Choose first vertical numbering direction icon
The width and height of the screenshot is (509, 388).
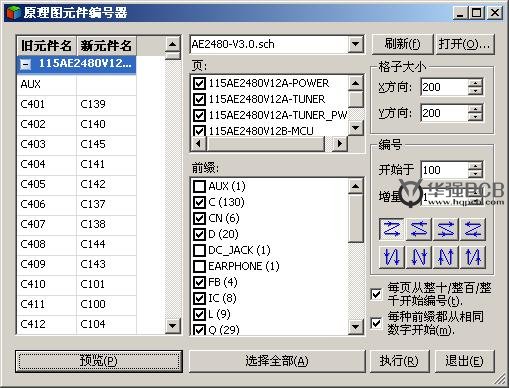[392, 257]
